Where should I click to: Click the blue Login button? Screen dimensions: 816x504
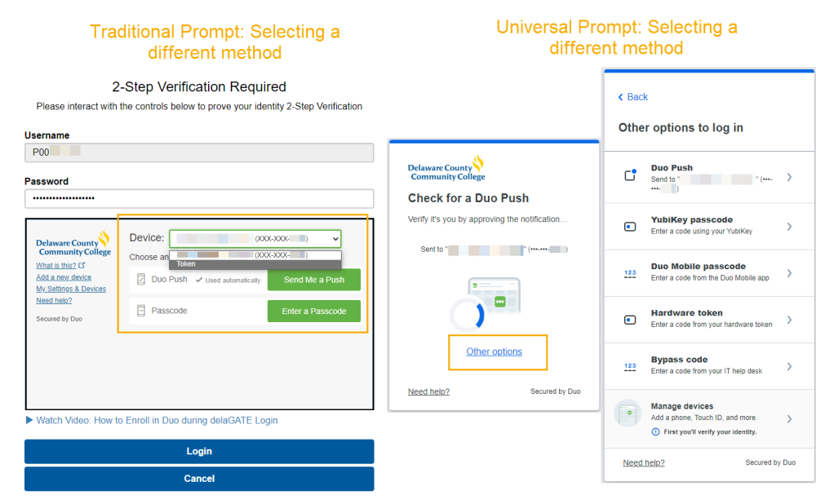click(199, 452)
